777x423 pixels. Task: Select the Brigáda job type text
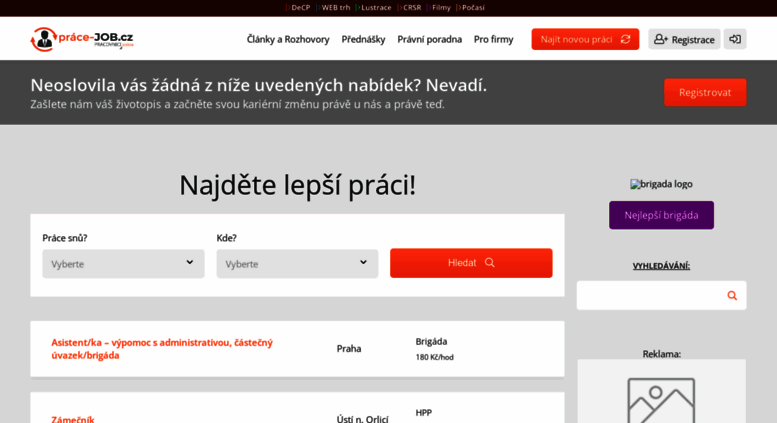(431, 341)
